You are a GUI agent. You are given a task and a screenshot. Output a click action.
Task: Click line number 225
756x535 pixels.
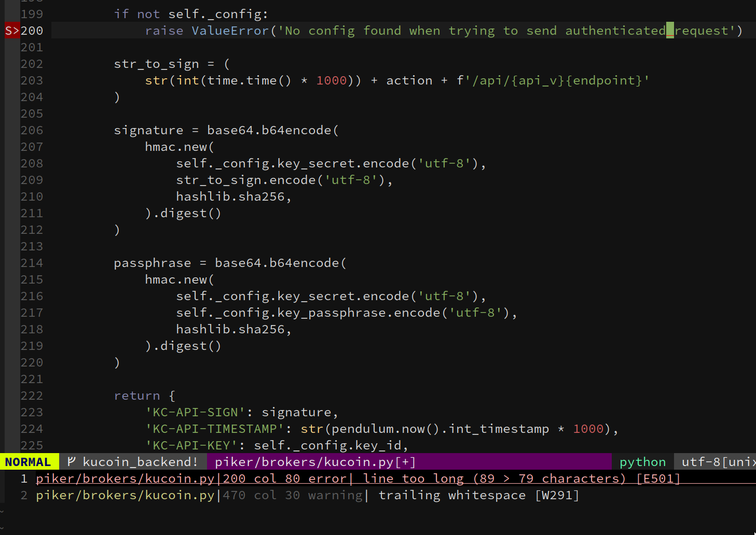coord(32,445)
